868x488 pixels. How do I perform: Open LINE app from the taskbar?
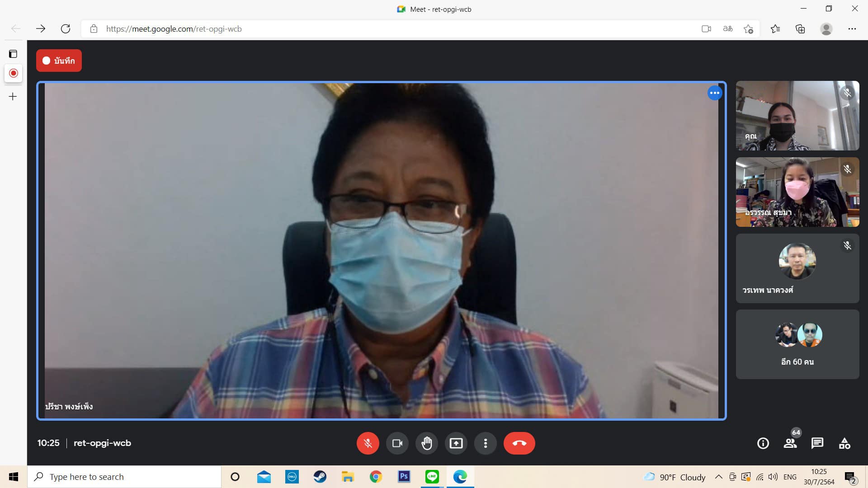432,477
